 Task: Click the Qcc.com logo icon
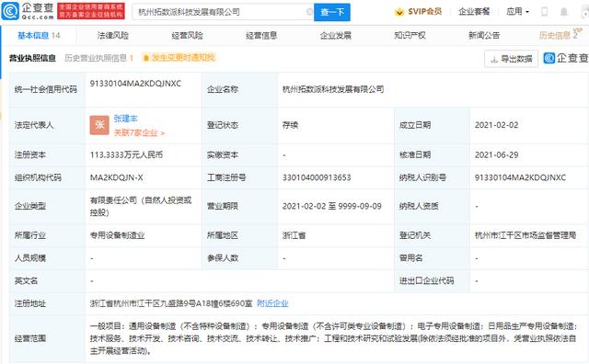10,11
